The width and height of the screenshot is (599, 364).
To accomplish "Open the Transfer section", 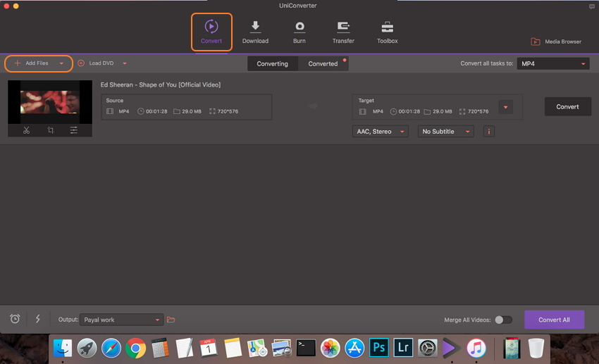I will coord(343,32).
